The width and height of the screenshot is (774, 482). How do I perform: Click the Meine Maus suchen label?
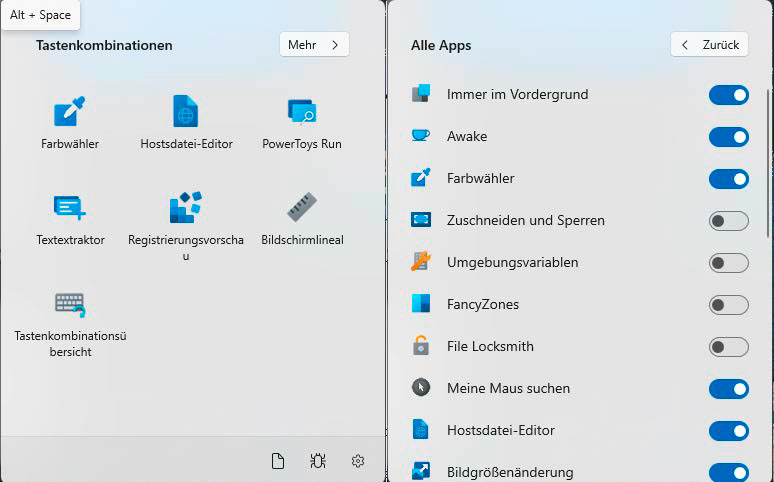pyautogui.click(x=508, y=388)
